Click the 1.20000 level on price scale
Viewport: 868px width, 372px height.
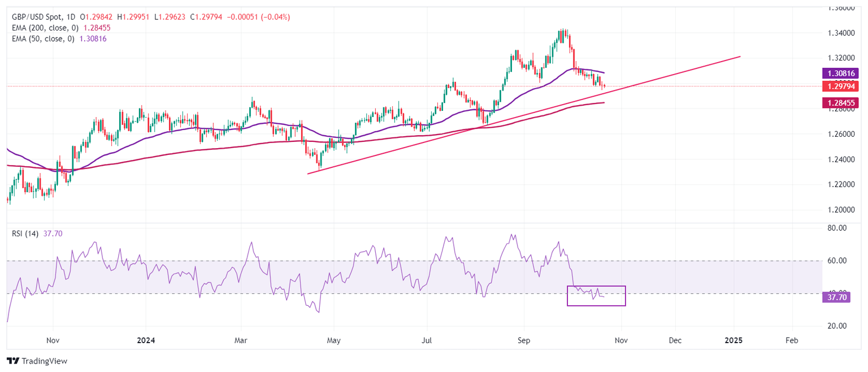[x=841, y=210]
